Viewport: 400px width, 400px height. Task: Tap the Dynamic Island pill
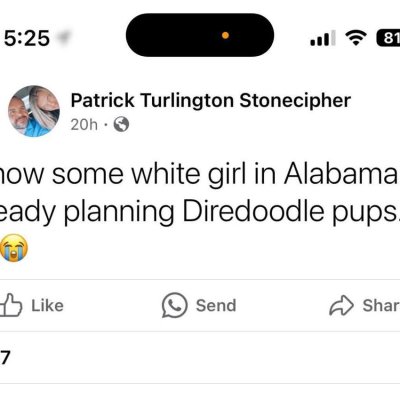(x=200, y=35)
